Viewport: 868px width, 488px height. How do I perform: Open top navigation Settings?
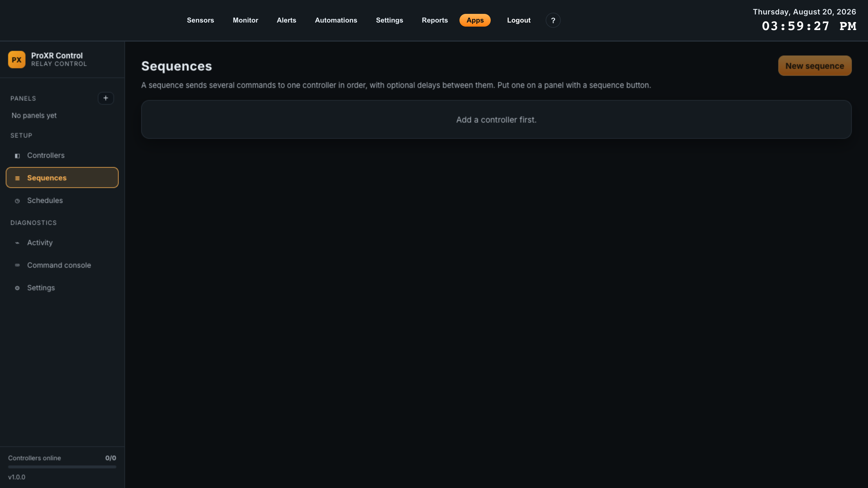[x=389, y=20]
